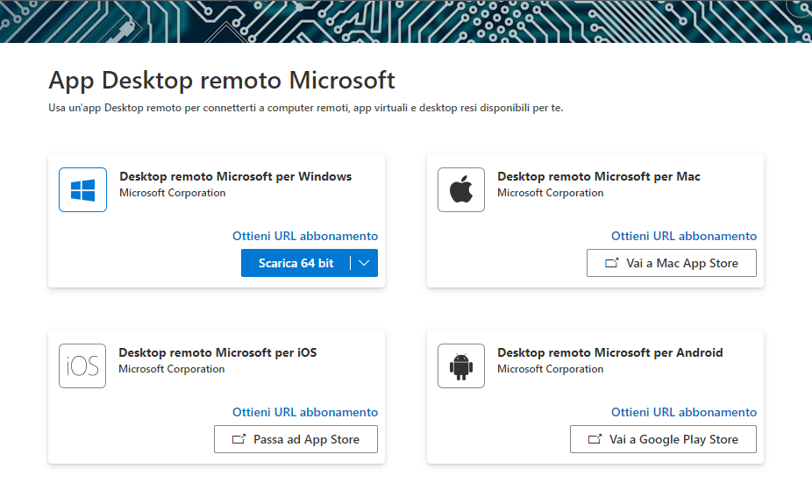Screen dimensions: 812x504
Task: Get subscription URL for Windows app
Action: (x=305, y=236)
